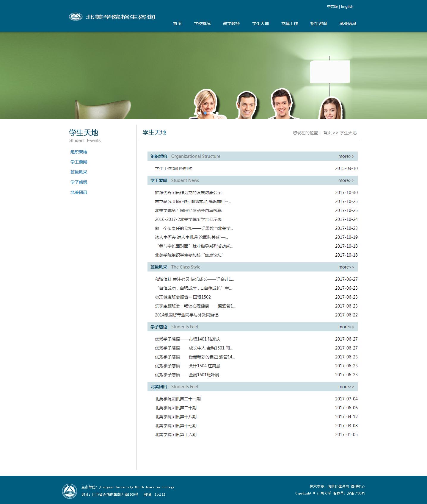Open 北美团讯 in the left sidebar
Viewport: 427px width, 504px height.
pos(79,192)
